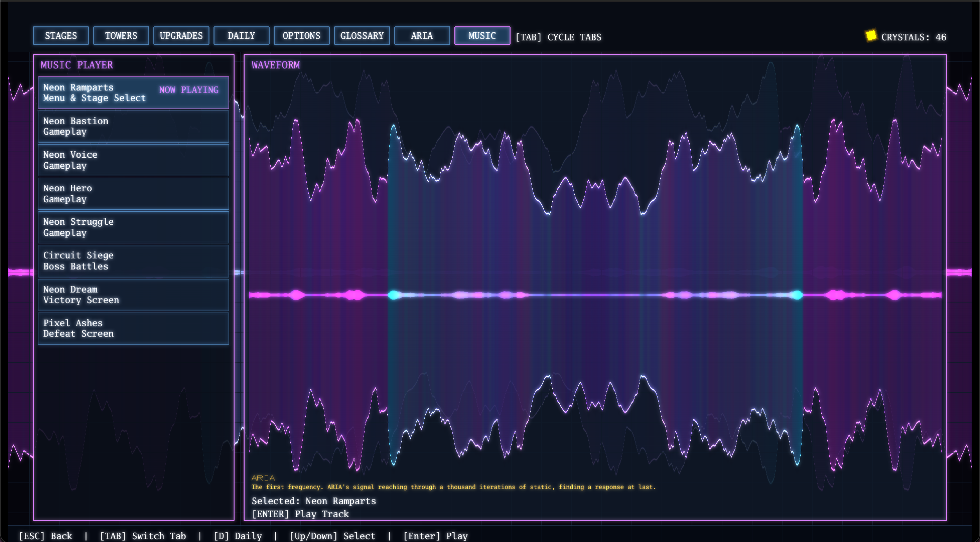Click the [ENTER] Play Track prompt
Viewport: 980px width, 542px height.
point(300,514)
